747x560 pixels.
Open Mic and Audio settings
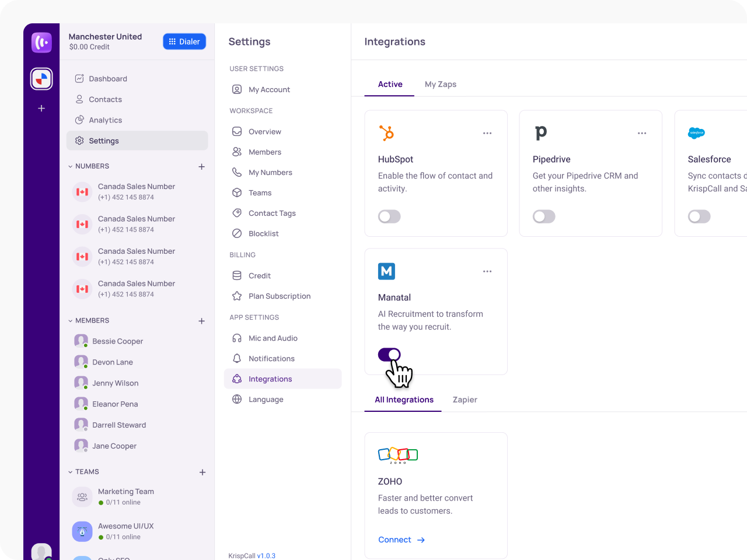pos(283,338)
